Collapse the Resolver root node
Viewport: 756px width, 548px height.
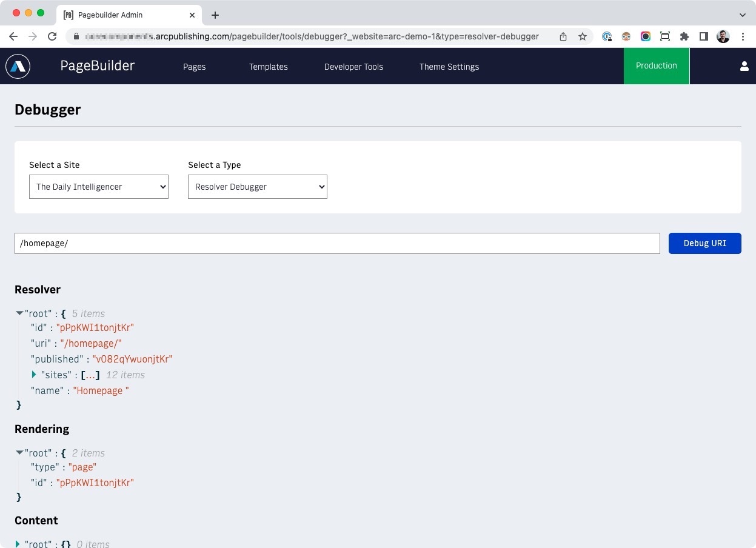19,313
